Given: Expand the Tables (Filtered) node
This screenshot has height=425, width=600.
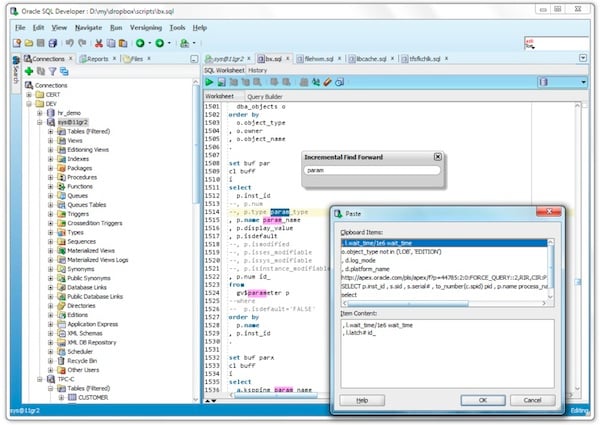Looking at the screenshot, I should pyautogui.click(x=49, y=131).
